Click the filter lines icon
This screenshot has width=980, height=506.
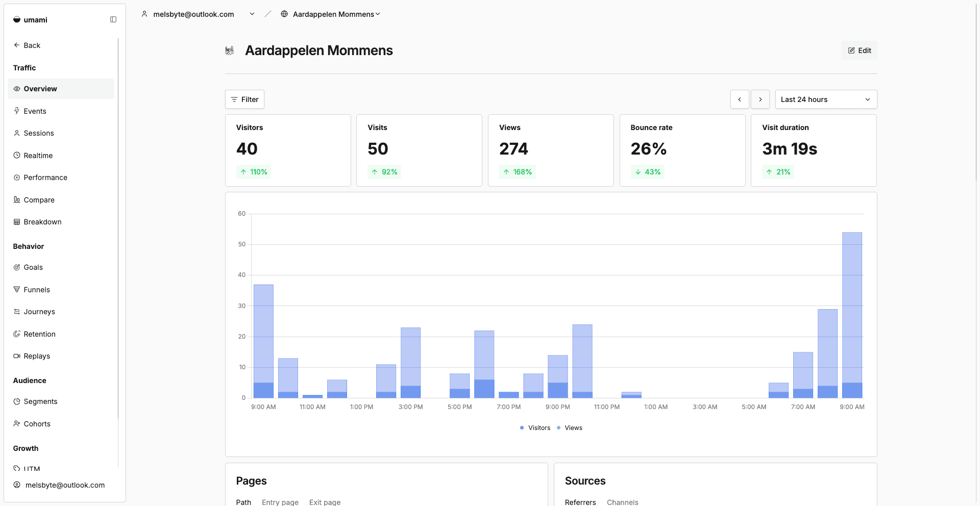[x=234, y=99]
